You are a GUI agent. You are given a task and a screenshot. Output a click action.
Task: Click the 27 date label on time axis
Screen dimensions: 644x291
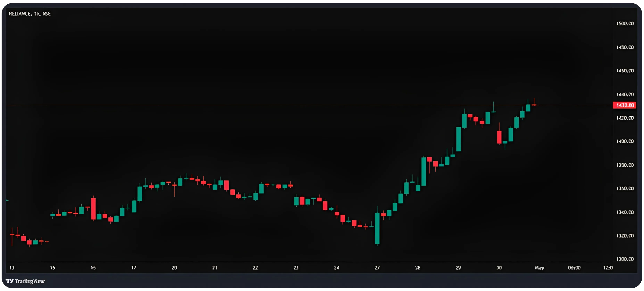click(377, 268)
